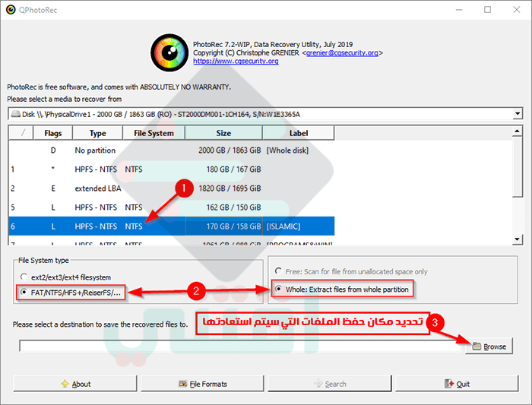
Task: Click the folder icon on Browse button
Action: [x=477, y=346]
